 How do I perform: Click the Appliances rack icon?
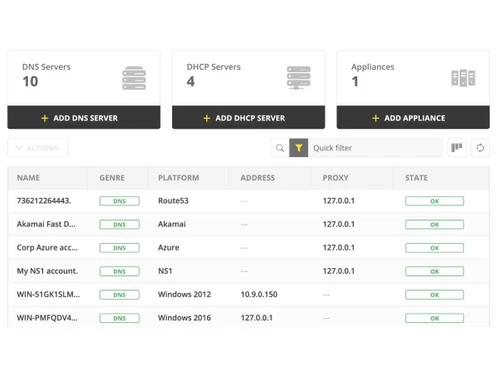[463, 78]
